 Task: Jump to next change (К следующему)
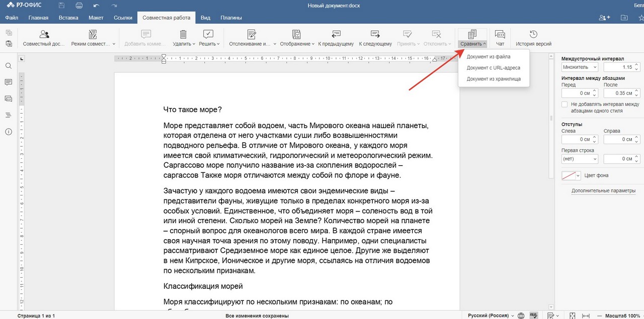[375, 38]
